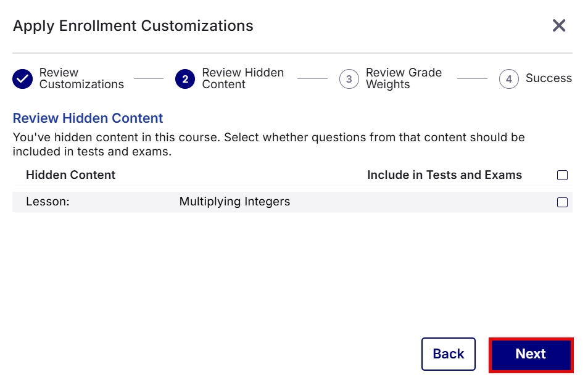Click the blue Review Hidden Content heading
Viewport: 588px width, 380px height.
tap(88, 118)
